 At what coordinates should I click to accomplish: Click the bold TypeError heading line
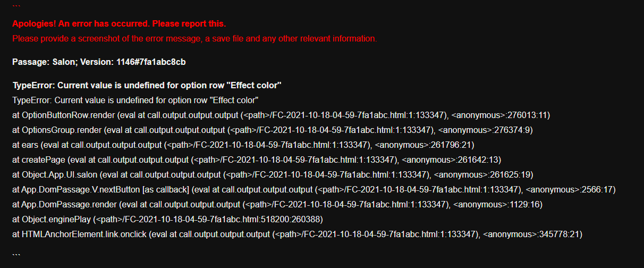147,86
